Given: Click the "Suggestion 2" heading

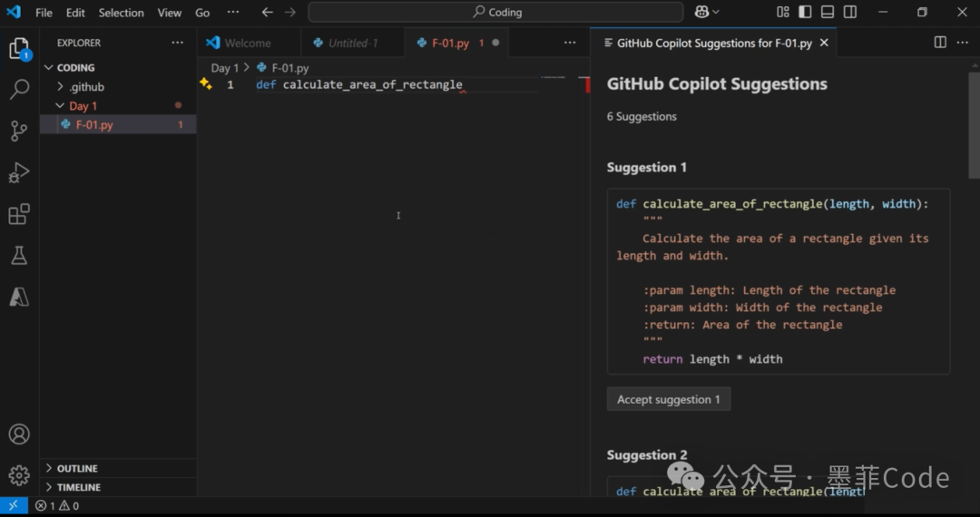Looking at the screenshot, I should (647, 454).
